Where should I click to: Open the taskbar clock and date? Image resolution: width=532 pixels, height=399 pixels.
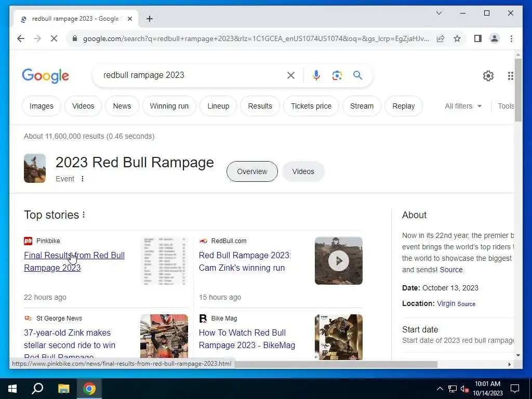coord(487,389)
